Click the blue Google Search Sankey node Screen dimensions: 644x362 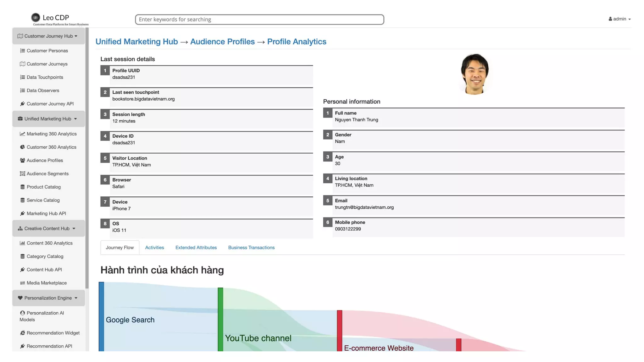coord(101,316)
